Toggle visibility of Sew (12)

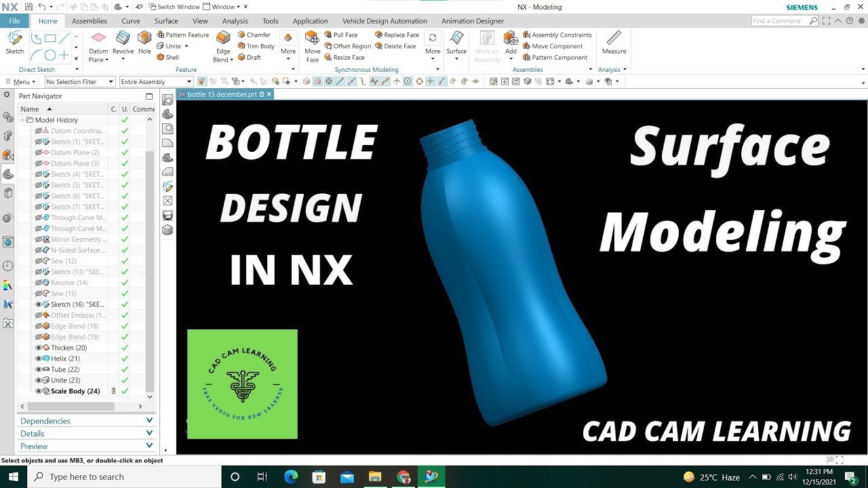point(39,261)
